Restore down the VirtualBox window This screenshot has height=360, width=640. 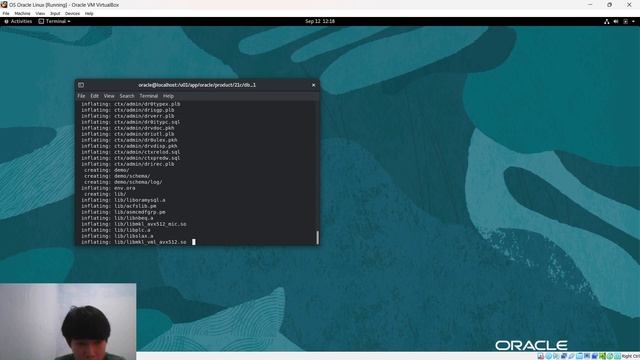[609, 4]
